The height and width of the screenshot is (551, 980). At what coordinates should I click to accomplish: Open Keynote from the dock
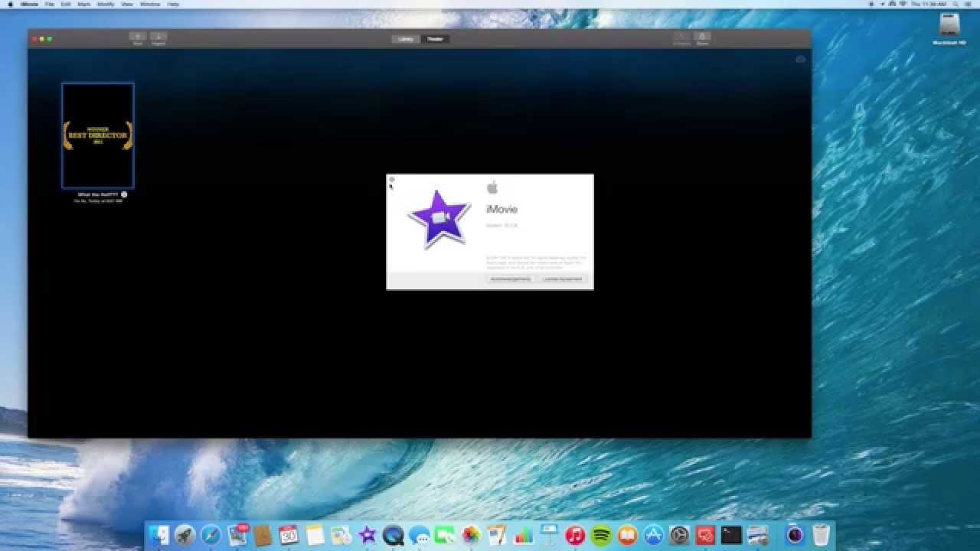(549, 535)
